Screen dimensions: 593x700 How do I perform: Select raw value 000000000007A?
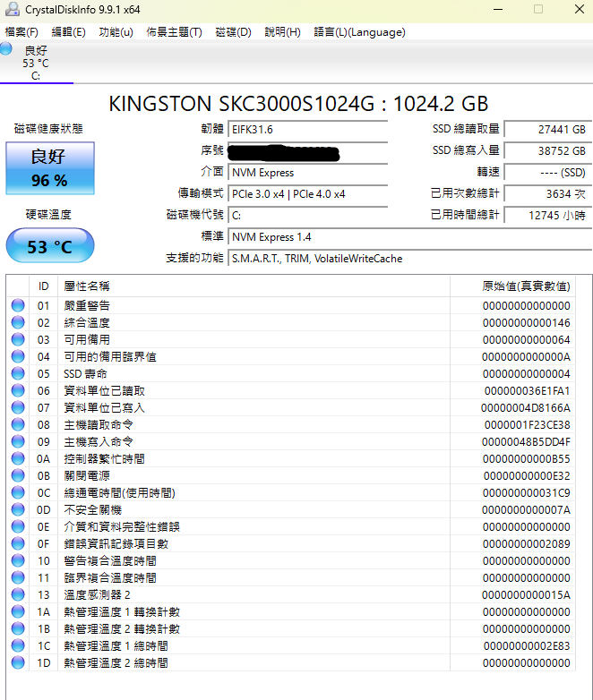(x=527, y=510)
